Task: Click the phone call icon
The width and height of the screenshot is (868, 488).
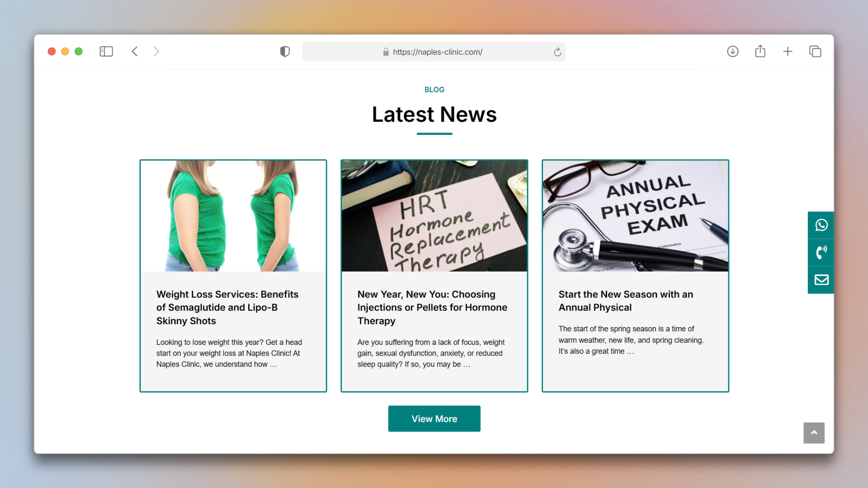Action: [821, 252]
